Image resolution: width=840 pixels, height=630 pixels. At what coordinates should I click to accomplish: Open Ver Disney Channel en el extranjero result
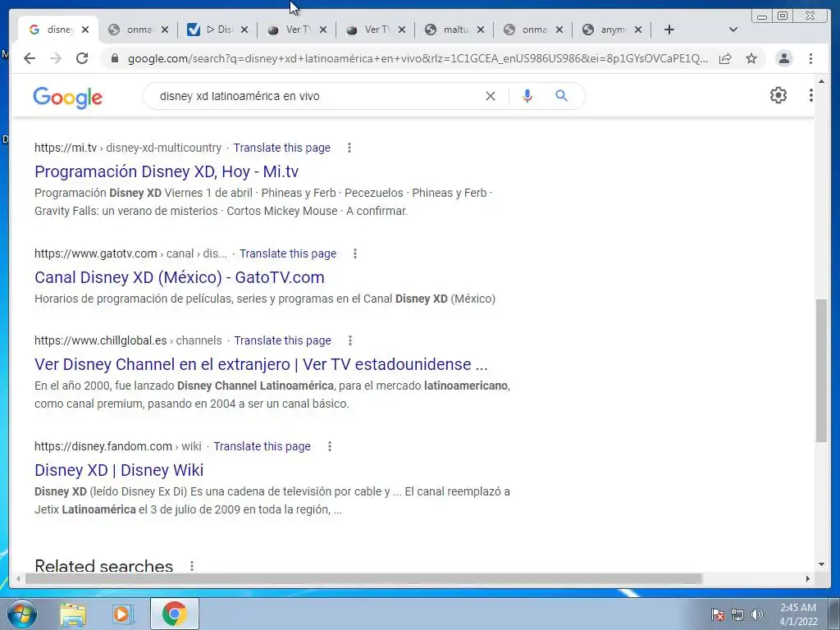pos(261,364)
